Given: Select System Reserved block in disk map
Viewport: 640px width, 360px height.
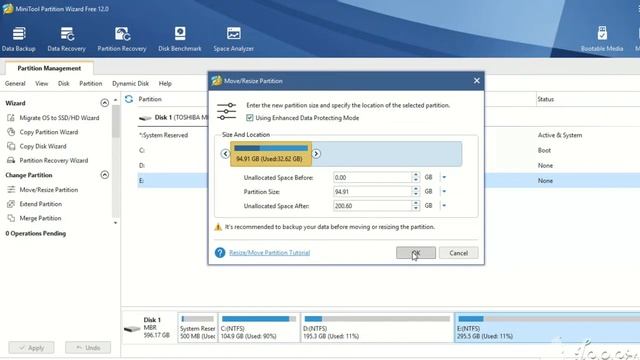Looking at the screenshot, I should tap(197, 328).
